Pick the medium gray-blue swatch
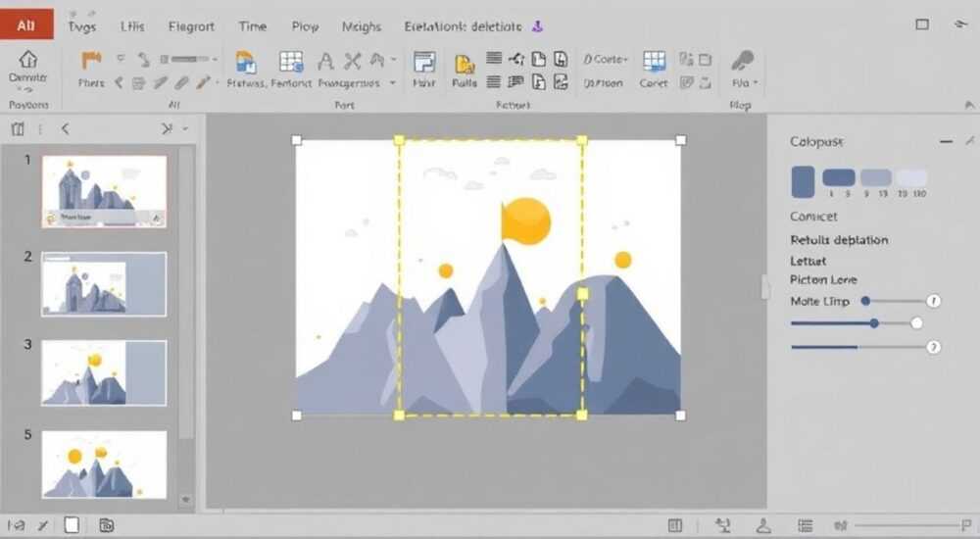The height and width of the screenshot is (539, 980). click(x=875, y=177)
